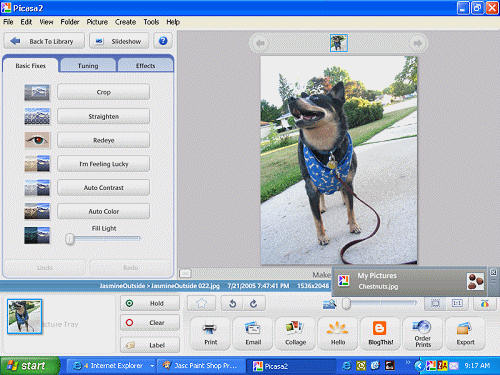The image size is (500, 375).
Task: Click the filmstrip thumbnail above the photo
Action: pyautogui.click(x=339, y=43)
